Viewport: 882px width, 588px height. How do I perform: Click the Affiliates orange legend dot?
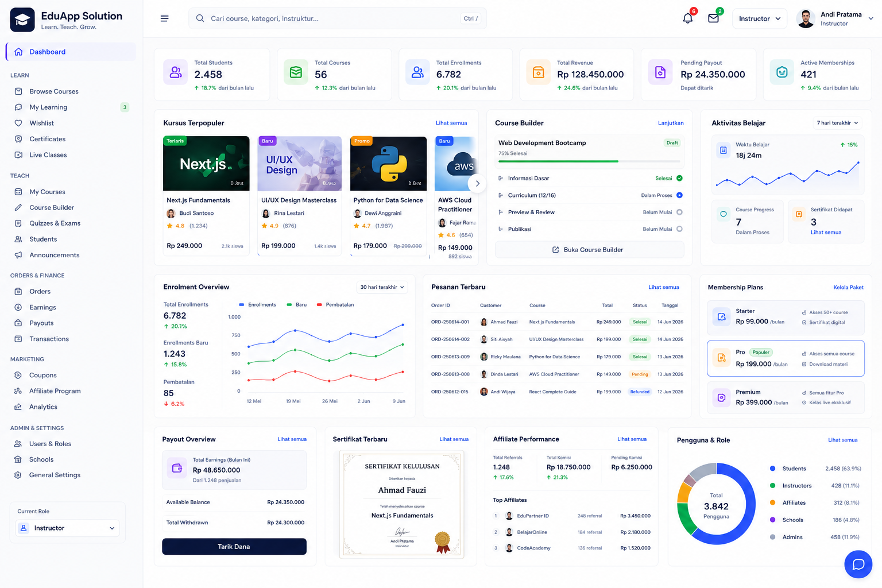click(x=772, y=502)
